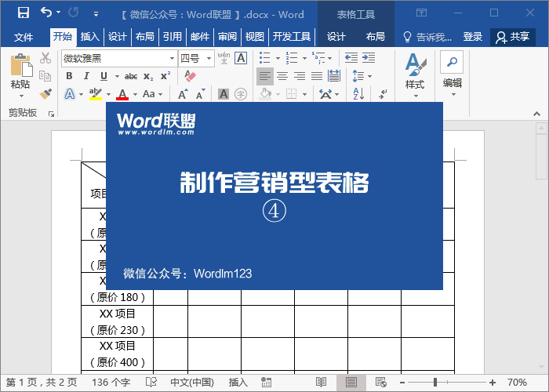Justify the paragraph text
The width and height of the screenshot is (549, 392).
click(317, 76)
